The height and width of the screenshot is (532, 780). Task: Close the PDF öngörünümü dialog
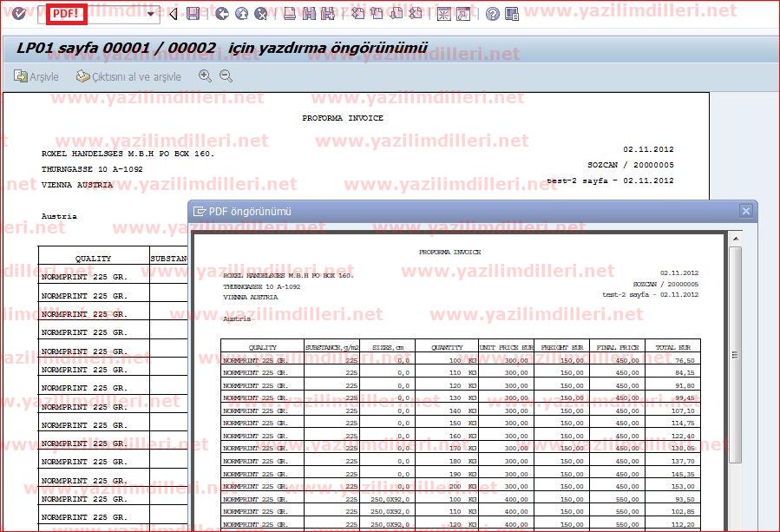pyautogui.click(x=745, y=211)
